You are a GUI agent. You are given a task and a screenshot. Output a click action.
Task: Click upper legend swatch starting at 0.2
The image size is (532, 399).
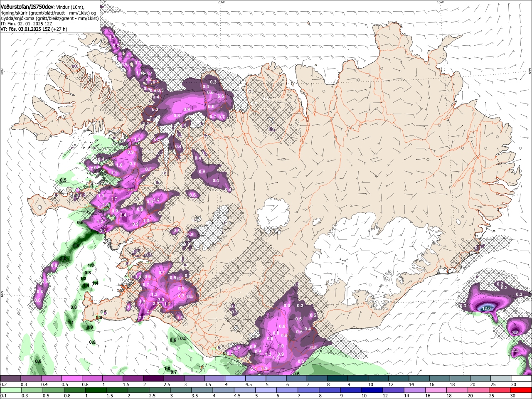click(x=10, y=378)
